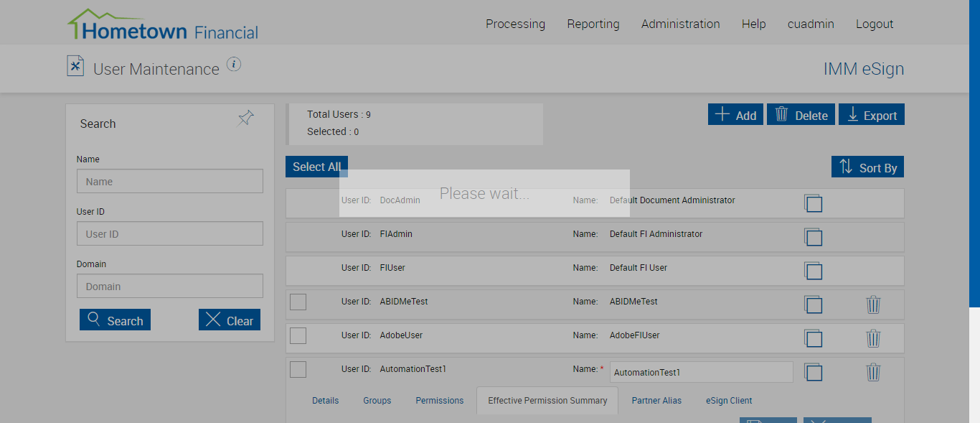Image resolution: width=980 pixels, height=423 pixels.
Task: Click trash icon for AdobeUser row
Action: click(873, 338)
